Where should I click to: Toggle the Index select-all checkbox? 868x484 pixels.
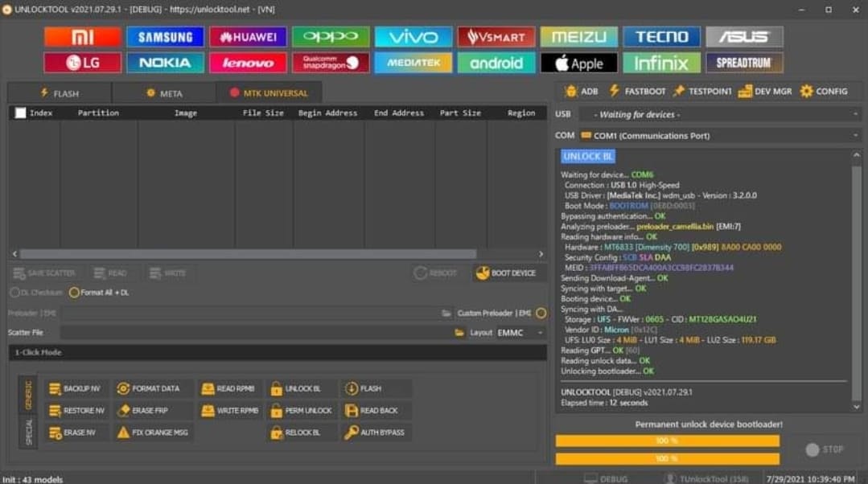click(x=20, y=113)
